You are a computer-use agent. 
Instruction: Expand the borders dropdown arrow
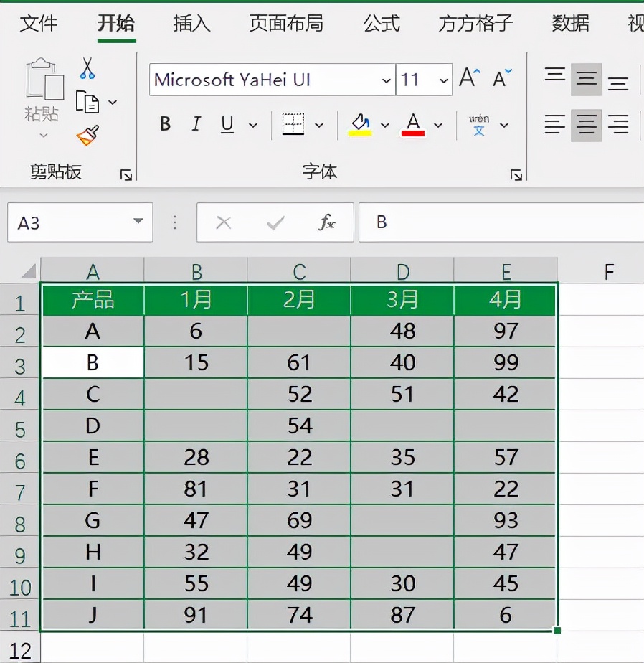click(320, 124)
